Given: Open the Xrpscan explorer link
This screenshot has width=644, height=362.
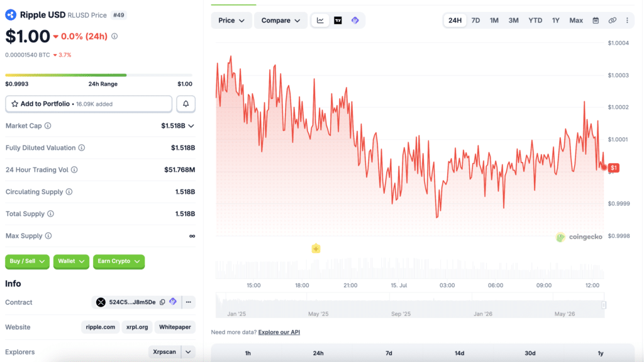Looking at the screenshot, I should click(164, 352).
